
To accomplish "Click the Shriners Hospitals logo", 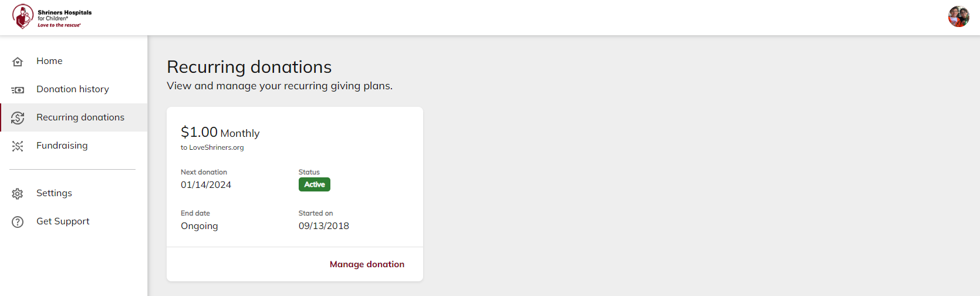I will pos(52,17).
